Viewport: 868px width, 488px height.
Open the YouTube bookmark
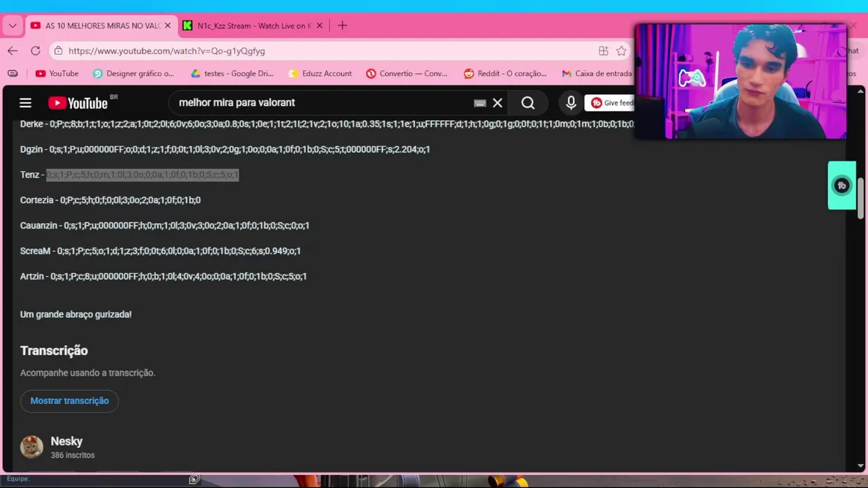(x=57, y=73)
